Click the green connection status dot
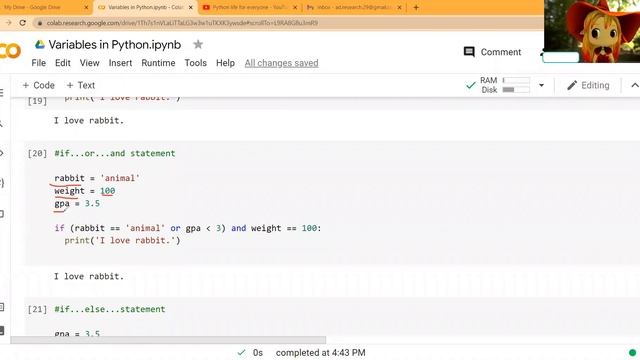Viewport: 640px width, 360px height. click(x=632, y=353)
